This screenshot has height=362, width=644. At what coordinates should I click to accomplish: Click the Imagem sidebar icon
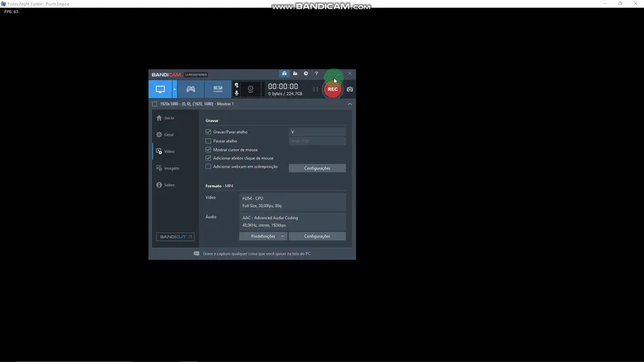[x=159, y=168]
